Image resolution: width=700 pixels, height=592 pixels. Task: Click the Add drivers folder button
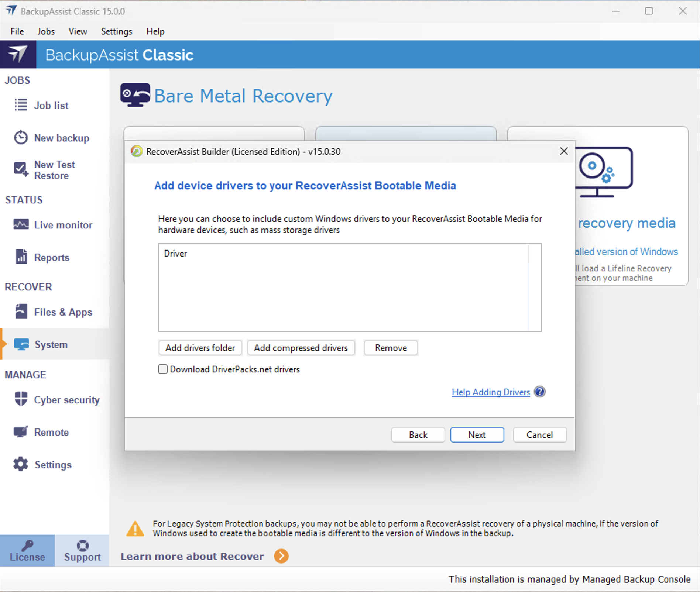tap(200, 348)
